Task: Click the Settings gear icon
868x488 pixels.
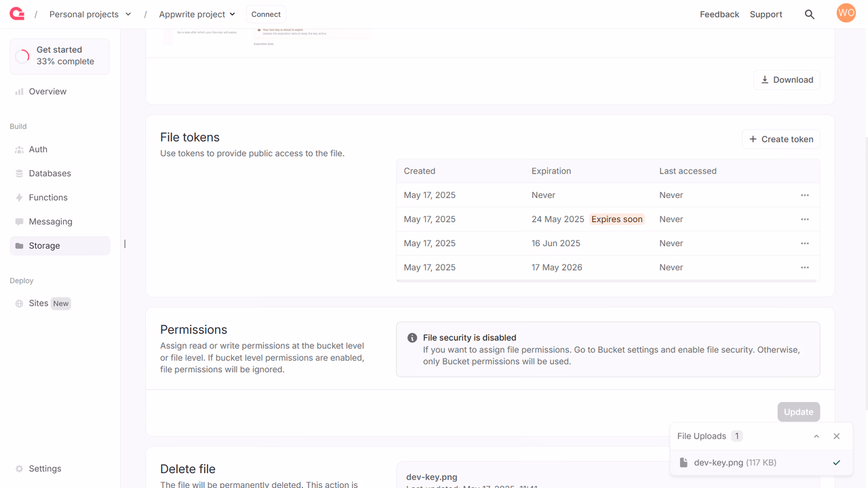Action: click(x=19, y=469)
